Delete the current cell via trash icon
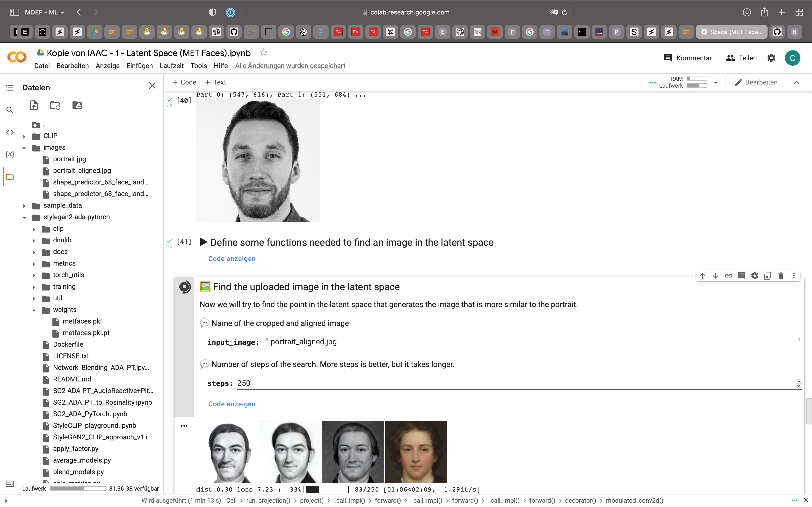Screen dimensions: 812x507 [x=780, y=276]
